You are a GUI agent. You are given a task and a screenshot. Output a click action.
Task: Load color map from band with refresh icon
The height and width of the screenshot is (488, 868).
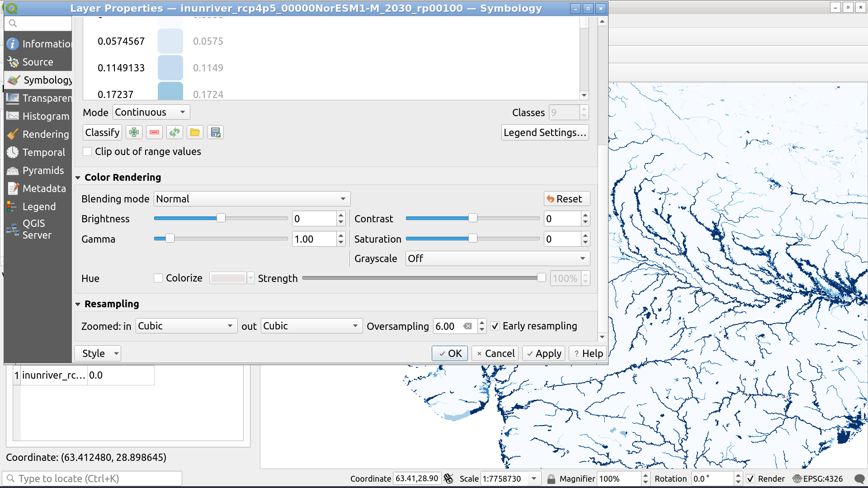(175, 132)
